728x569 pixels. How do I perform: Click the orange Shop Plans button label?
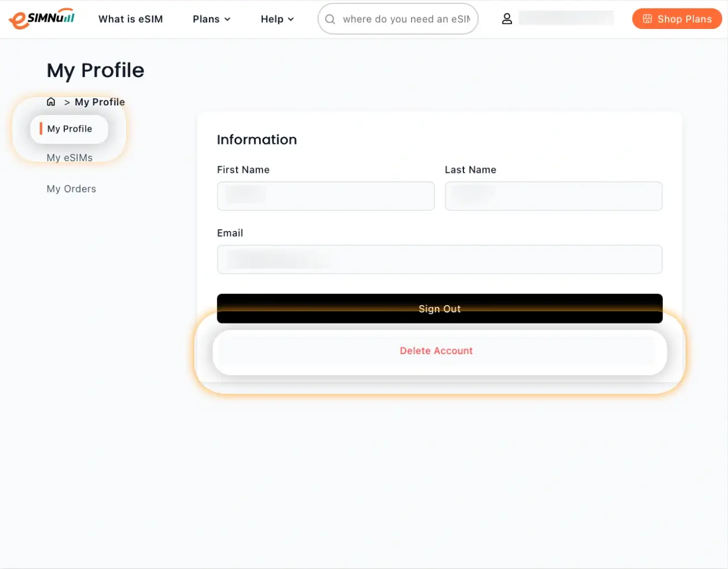click(684, 19)
